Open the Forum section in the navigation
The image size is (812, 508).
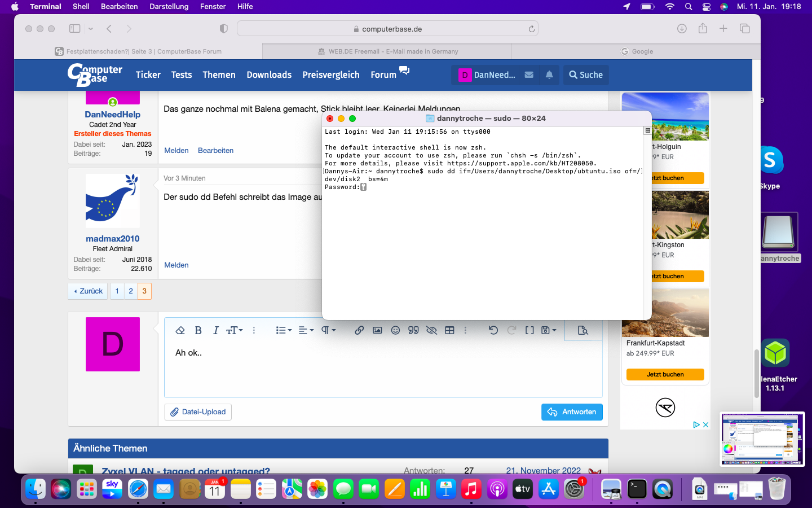tap(383, 75)
